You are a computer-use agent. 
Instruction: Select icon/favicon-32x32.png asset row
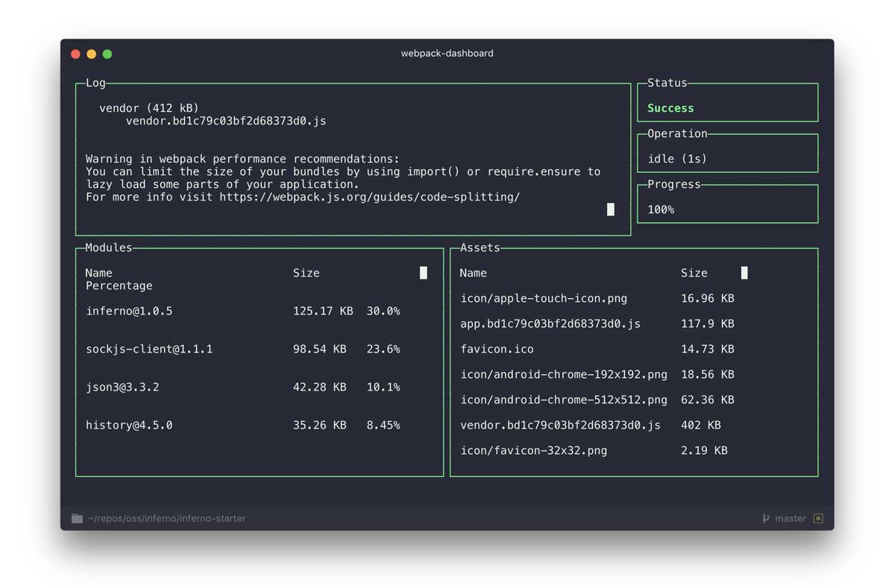coord(594,450)
